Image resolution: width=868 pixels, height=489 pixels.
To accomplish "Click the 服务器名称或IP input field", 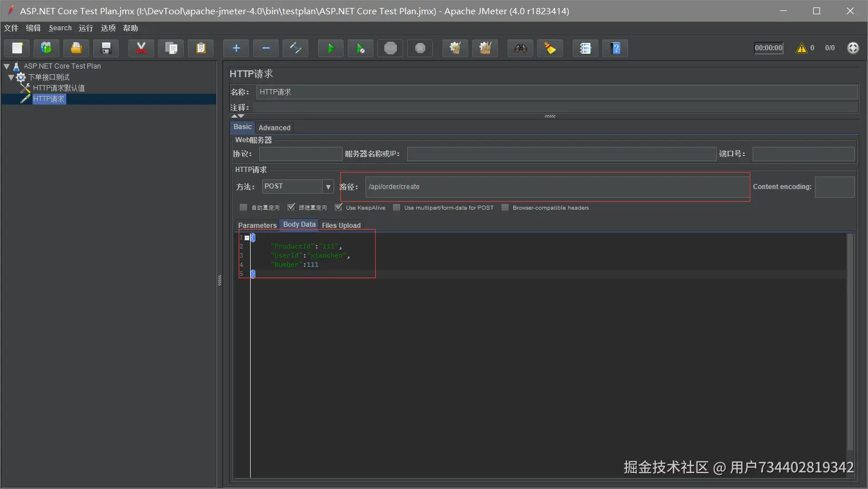I will 561,154.
